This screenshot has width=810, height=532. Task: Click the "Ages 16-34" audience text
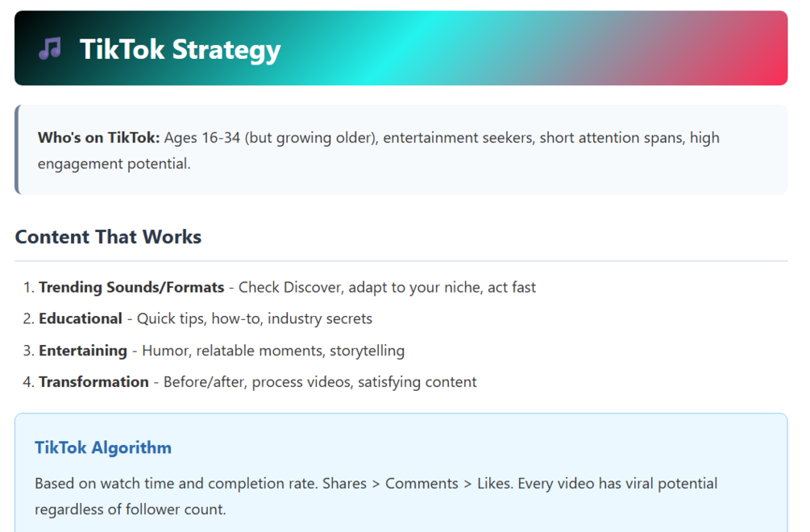point(202,138)
